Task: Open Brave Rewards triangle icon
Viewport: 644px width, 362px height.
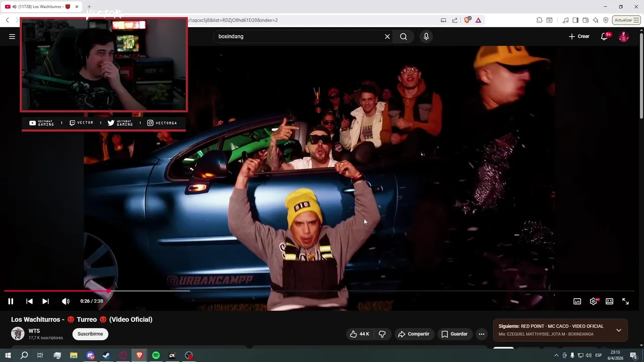Action: tap(478, 20)
